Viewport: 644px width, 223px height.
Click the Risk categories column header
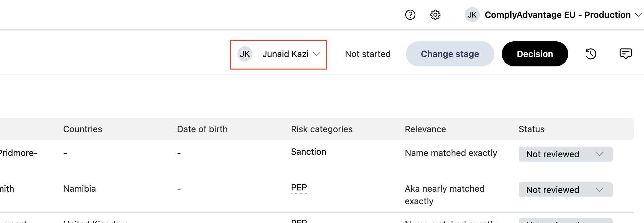point(322,129)
